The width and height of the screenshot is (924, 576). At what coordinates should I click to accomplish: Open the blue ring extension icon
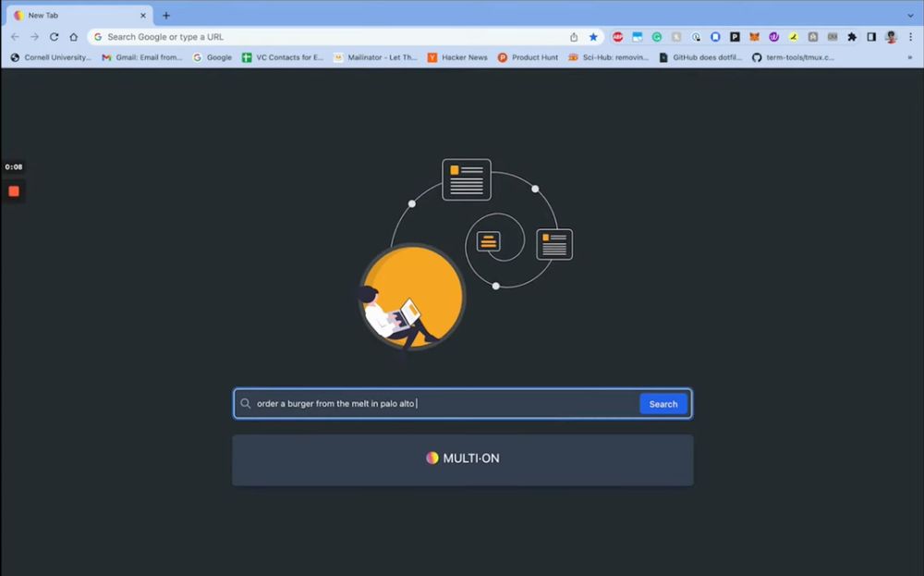715,37
